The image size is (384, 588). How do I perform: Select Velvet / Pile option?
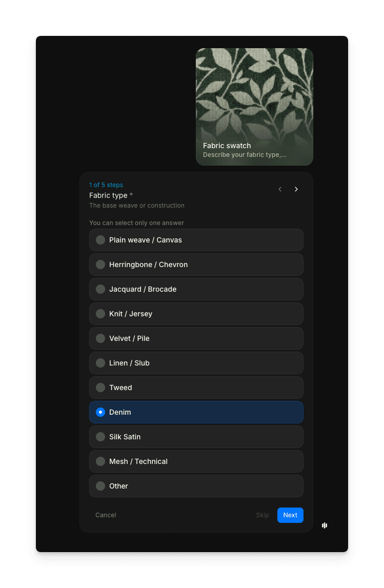(196, 338)
